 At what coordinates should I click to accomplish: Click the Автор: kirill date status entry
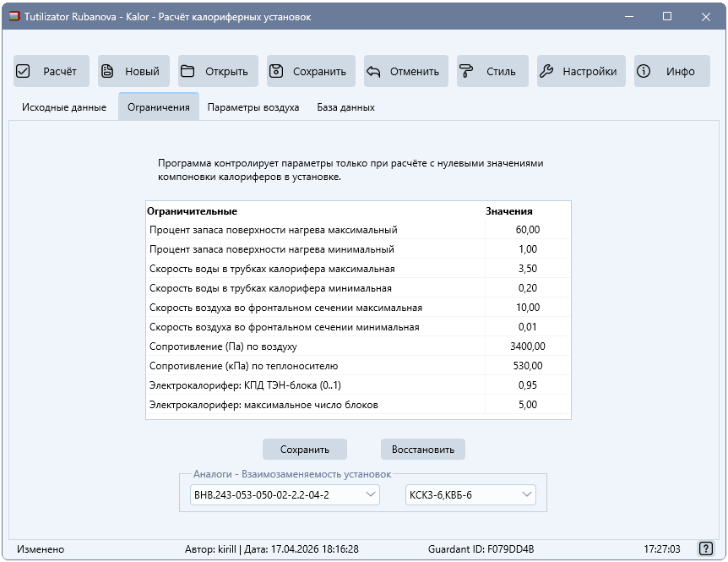(x=272, y=549)
